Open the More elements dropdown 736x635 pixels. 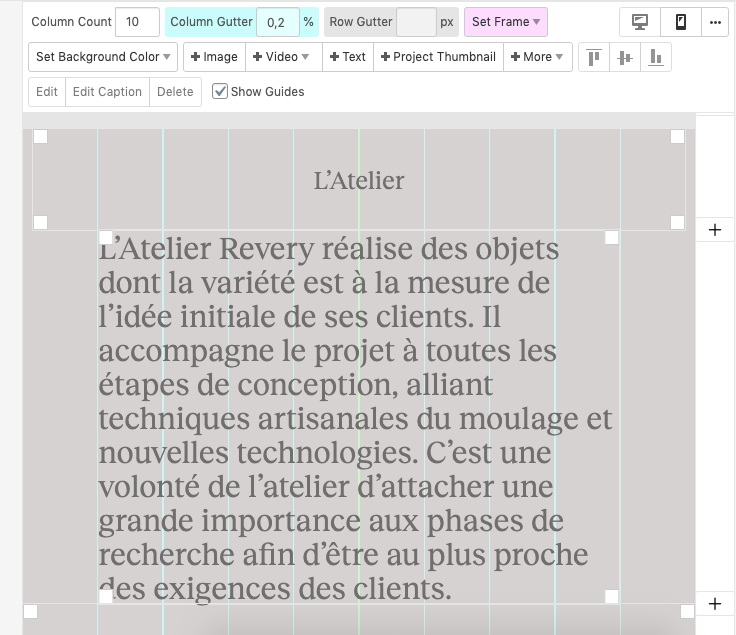[537, 57]
